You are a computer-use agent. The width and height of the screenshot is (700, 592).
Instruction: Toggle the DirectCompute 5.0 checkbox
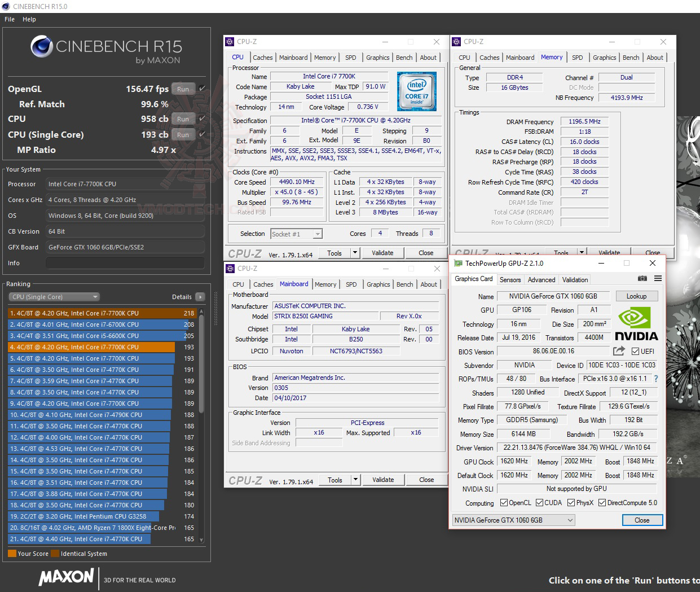(x=602, y=503)
